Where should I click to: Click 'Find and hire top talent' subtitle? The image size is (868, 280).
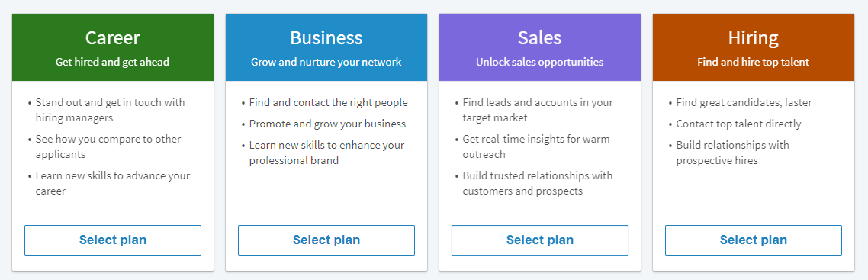point(754,62)
